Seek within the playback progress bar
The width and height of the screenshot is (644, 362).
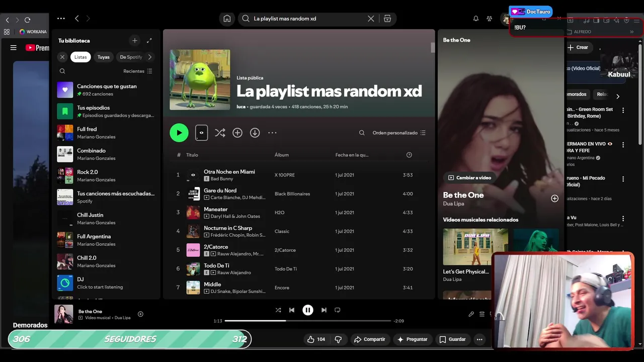click(x=308, y=321)
